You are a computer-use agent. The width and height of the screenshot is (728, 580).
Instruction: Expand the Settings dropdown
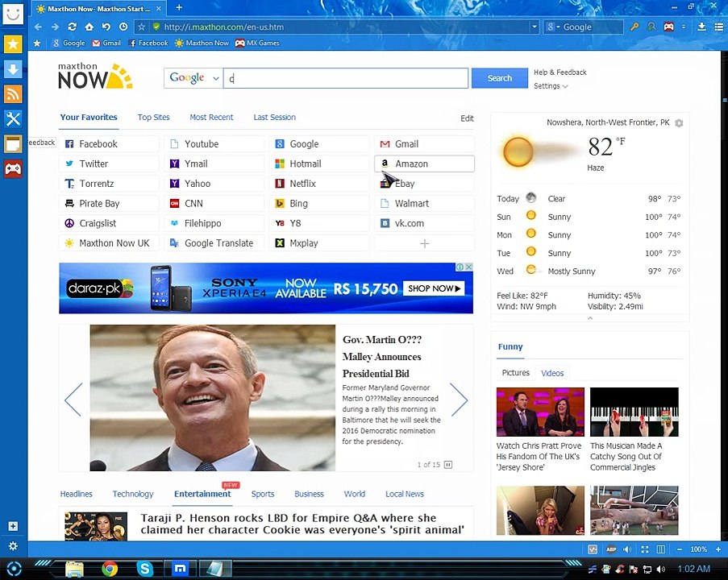(x=551, y=86)
